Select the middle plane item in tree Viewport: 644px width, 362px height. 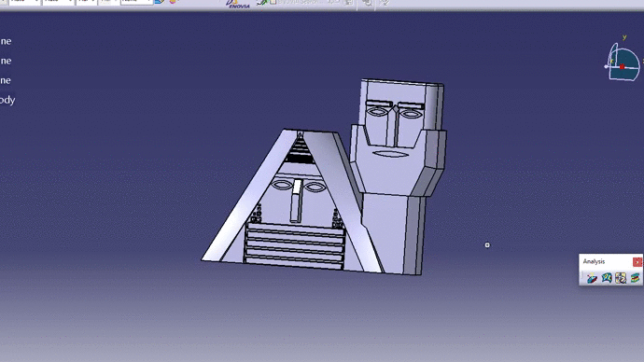6,61
